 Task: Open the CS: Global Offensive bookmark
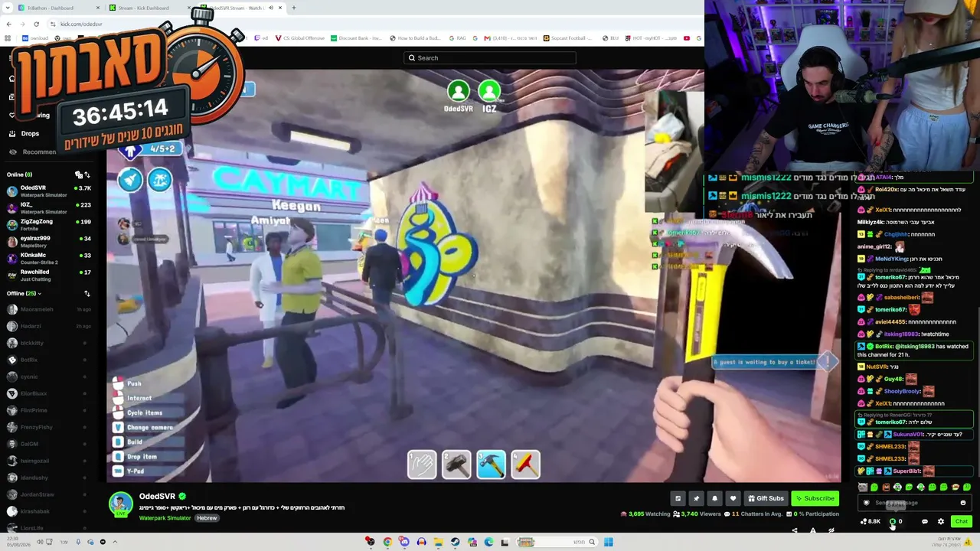pyautogui.click(x=299, y=38)
